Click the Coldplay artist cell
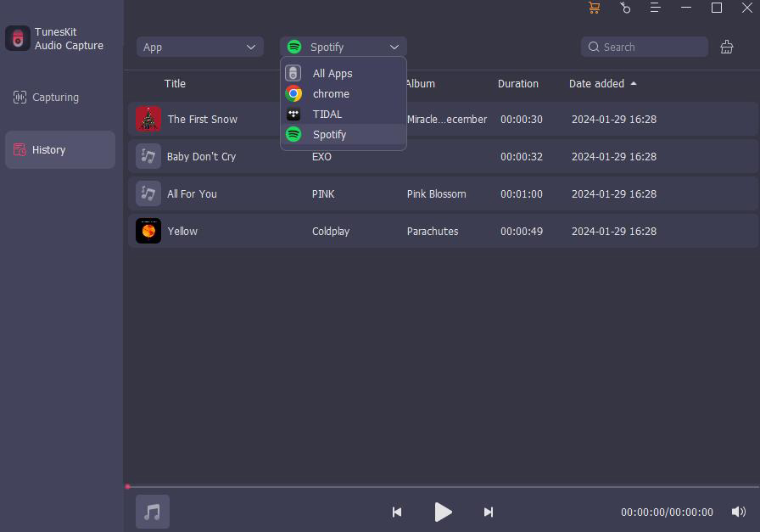This screenshot has width=760, height=532. click(x=331, y=231)
